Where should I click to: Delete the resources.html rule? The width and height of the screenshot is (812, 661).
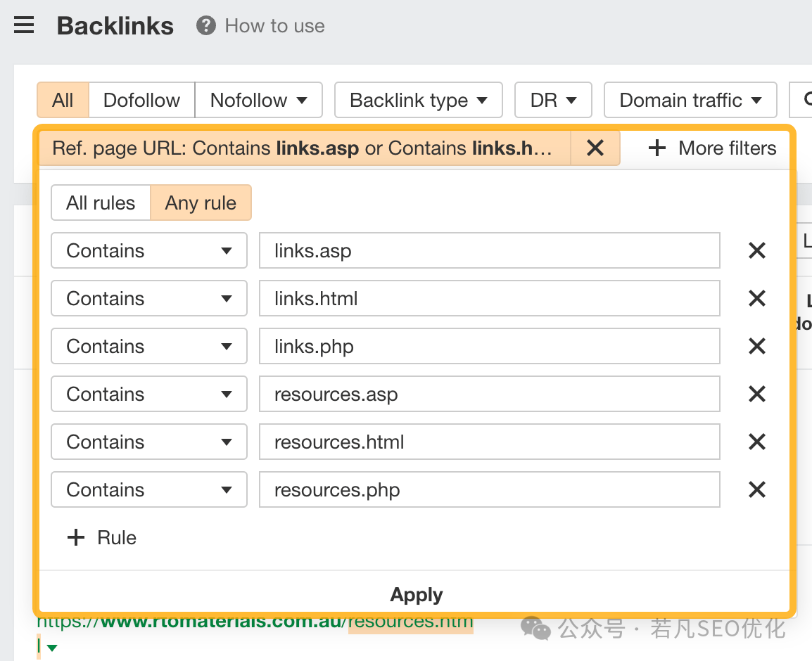[x=756, y=442]
